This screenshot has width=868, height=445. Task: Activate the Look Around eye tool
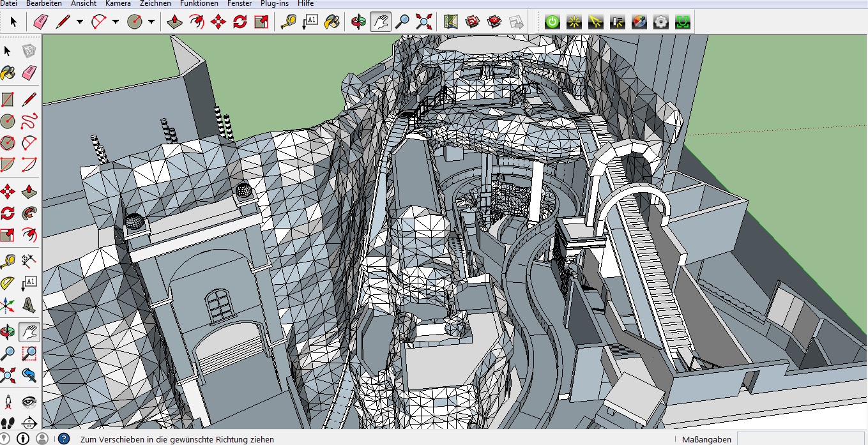click(29, 401)
